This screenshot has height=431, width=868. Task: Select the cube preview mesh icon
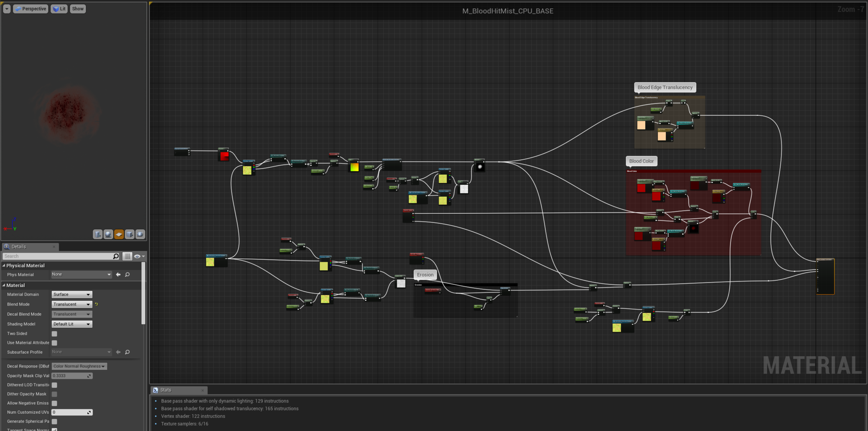(x=130, y=234)
